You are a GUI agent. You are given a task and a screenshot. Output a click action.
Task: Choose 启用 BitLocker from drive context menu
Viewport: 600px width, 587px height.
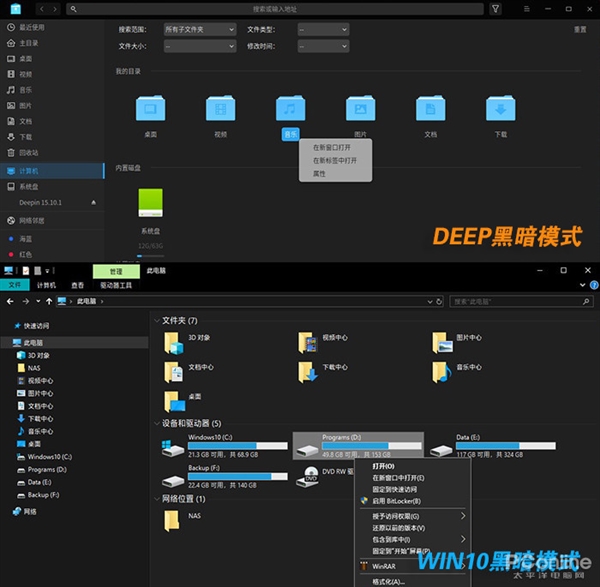(x=396, y=501)
